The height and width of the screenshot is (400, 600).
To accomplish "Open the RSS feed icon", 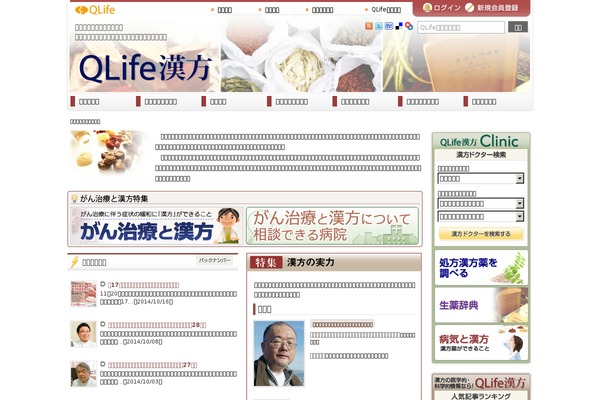I will tap(369, 26).
